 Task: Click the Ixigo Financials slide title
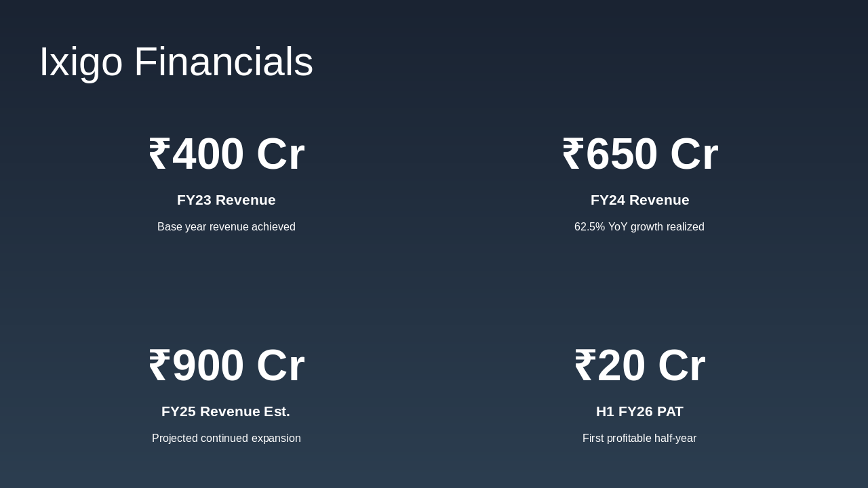(176, 62)
